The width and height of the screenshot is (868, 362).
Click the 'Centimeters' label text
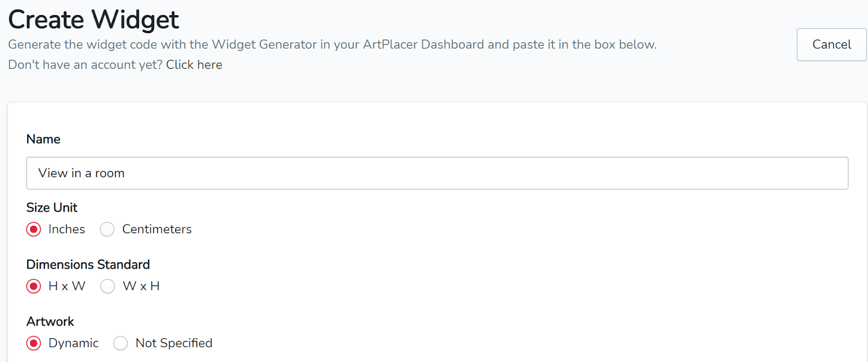pyautogui.click(x=157, y=229)
